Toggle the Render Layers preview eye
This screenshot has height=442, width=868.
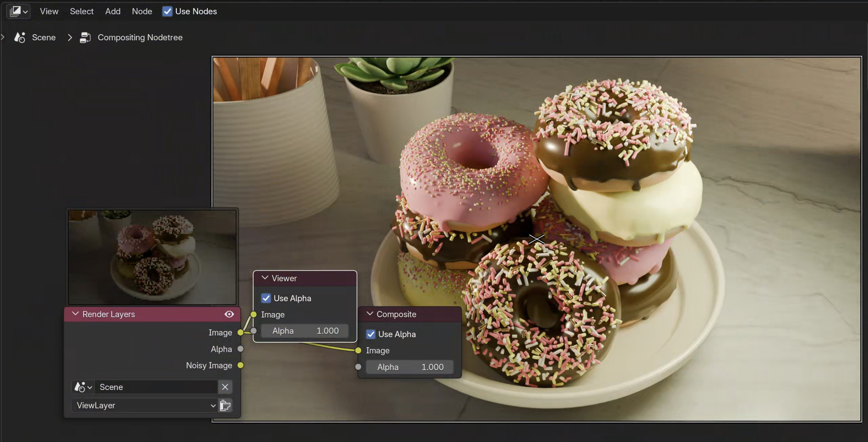(x=229, y=314)
